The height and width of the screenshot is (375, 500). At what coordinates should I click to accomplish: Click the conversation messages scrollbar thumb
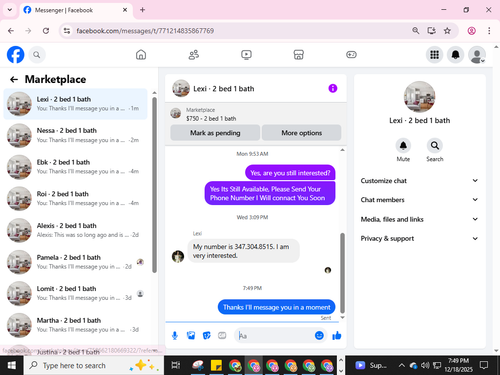pyautogui.click(x=342, y=273)
